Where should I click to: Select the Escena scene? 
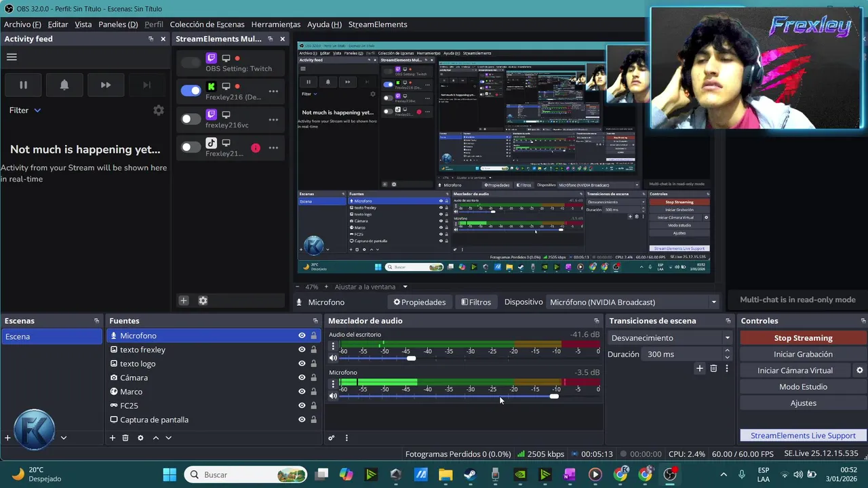click(x=52, y=336)
